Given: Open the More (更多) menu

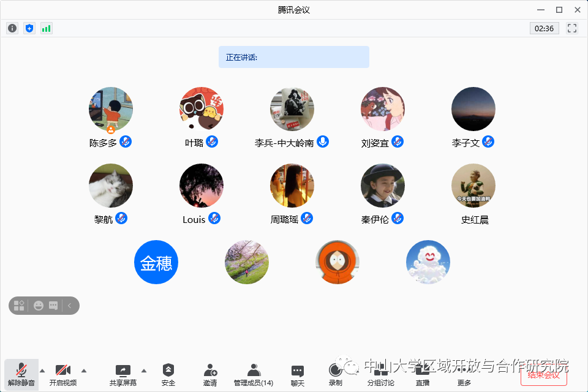Looking at the screenshot, I should click(464, 374).
